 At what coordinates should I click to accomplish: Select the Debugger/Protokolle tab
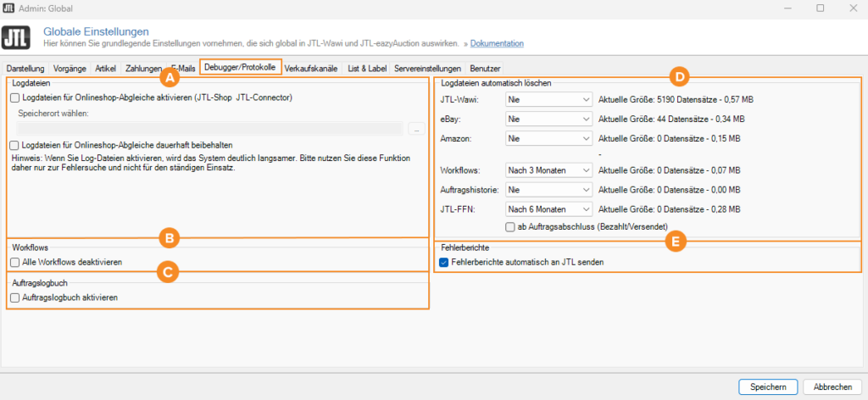click(240, 67)
